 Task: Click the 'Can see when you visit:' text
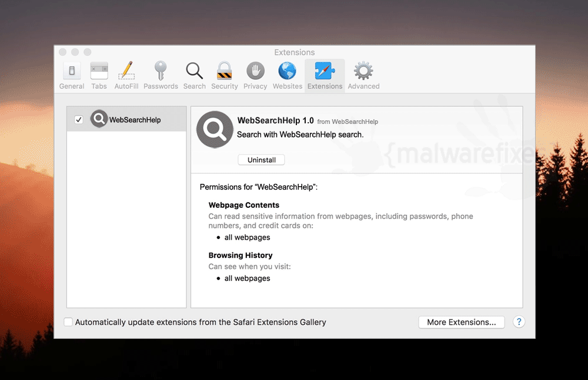tap(250, 267)
